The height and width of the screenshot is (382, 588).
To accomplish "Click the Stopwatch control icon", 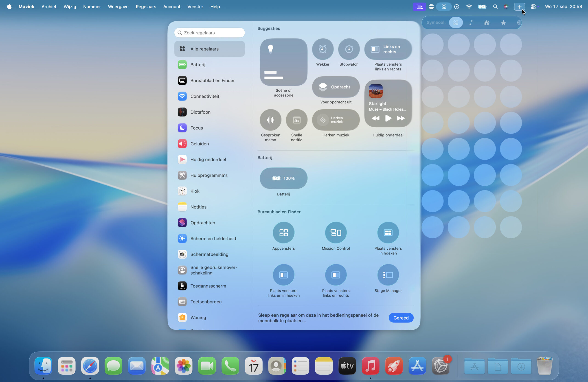I will point(349,49).
